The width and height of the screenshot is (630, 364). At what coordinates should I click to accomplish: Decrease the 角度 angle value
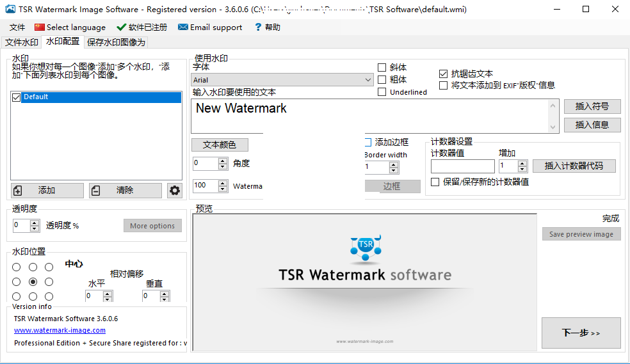(x=223, y=166)
